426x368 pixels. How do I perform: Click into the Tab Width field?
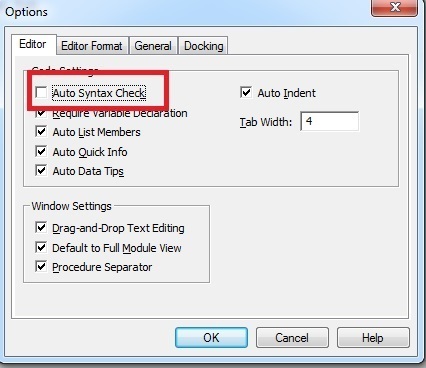click(330, 121)
